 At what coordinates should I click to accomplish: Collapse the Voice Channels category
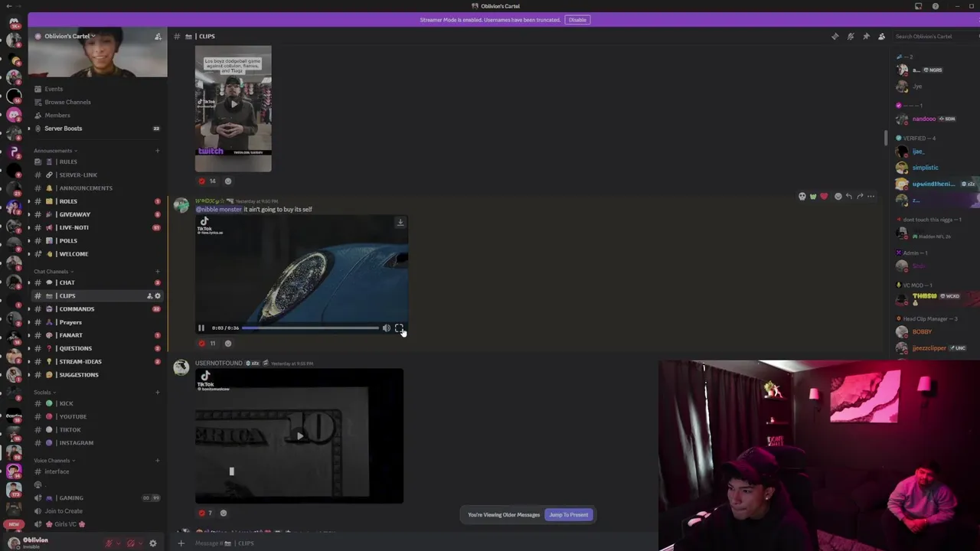[54, 461]
